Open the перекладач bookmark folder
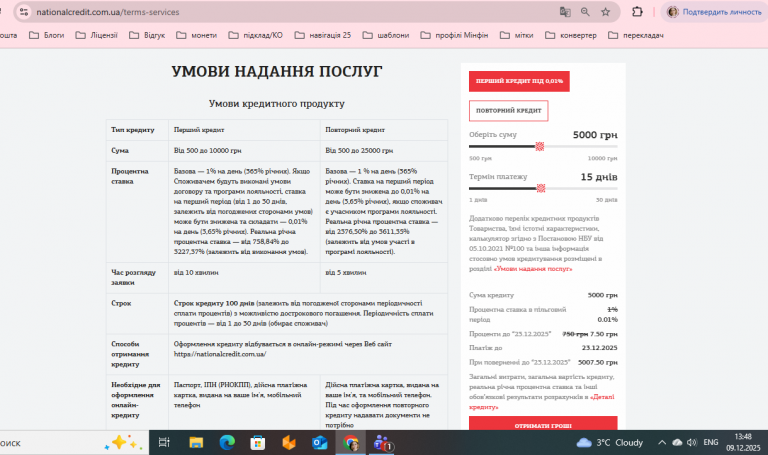This screenshot has width=768, height=455. (x=636, y=35)
